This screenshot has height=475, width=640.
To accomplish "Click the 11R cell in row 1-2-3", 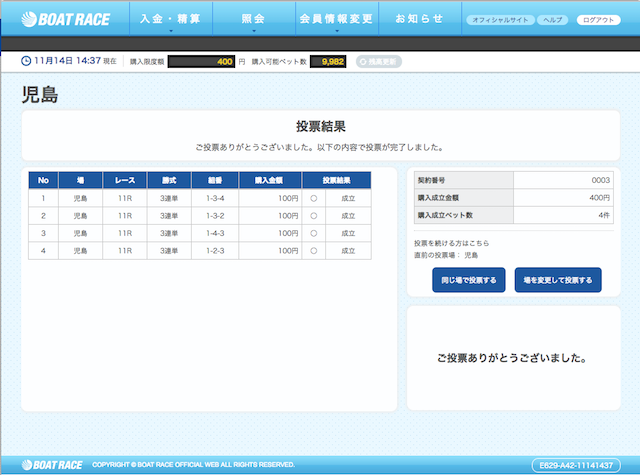I will coord(125,251).
